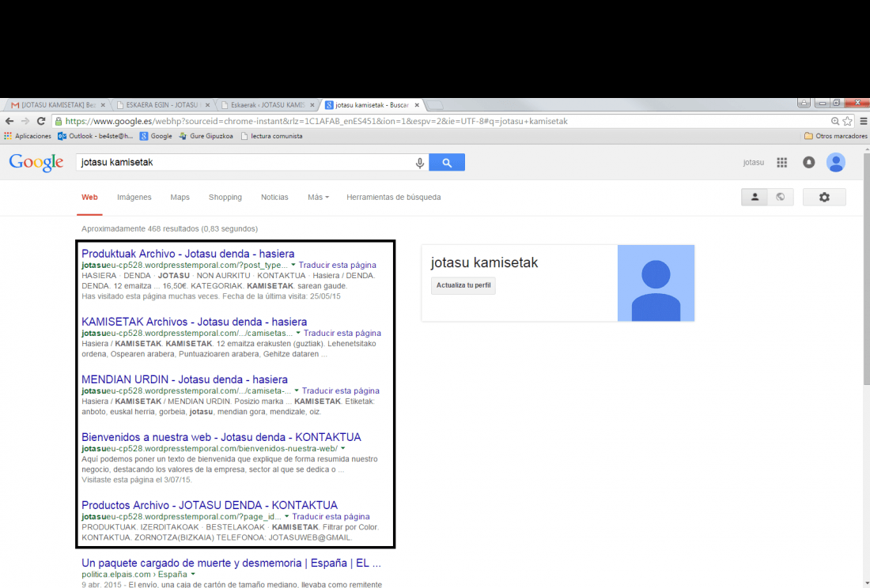Viewport: 870px width, 588px height.
Task: Open the Aplicaciones bookmarks shortcut
Action: coord(28,136)
